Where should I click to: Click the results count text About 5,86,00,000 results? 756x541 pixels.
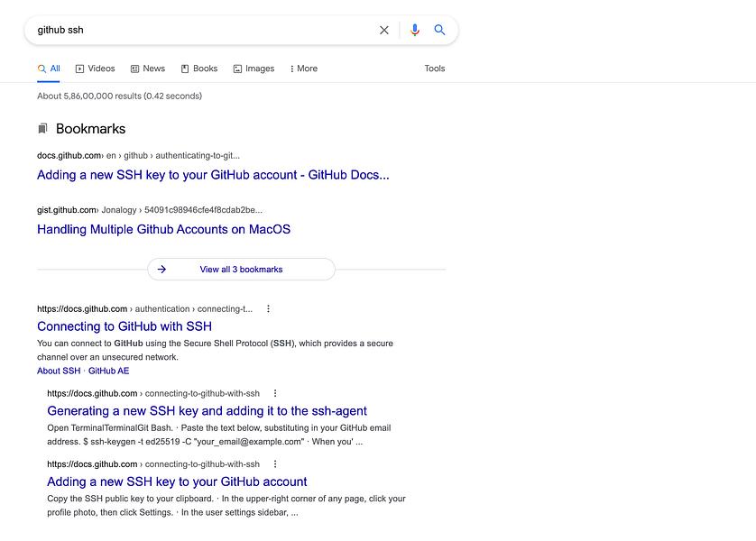(x=119, y=96)
